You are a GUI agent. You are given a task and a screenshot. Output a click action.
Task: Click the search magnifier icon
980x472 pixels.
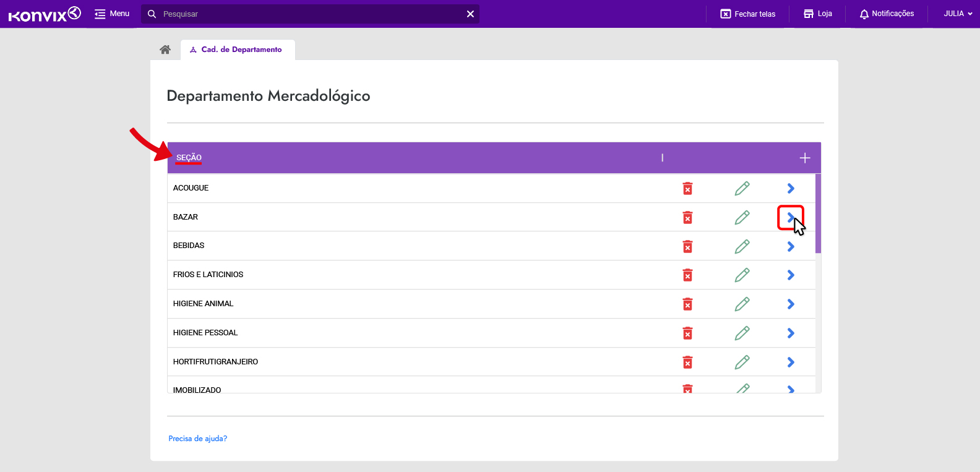point(152,14)
